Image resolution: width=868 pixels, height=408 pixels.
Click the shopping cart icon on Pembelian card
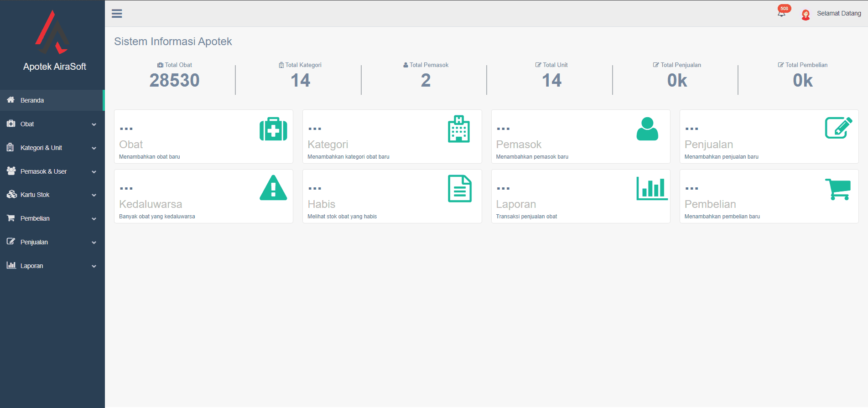pyautogui.click(x=838, y=189)
